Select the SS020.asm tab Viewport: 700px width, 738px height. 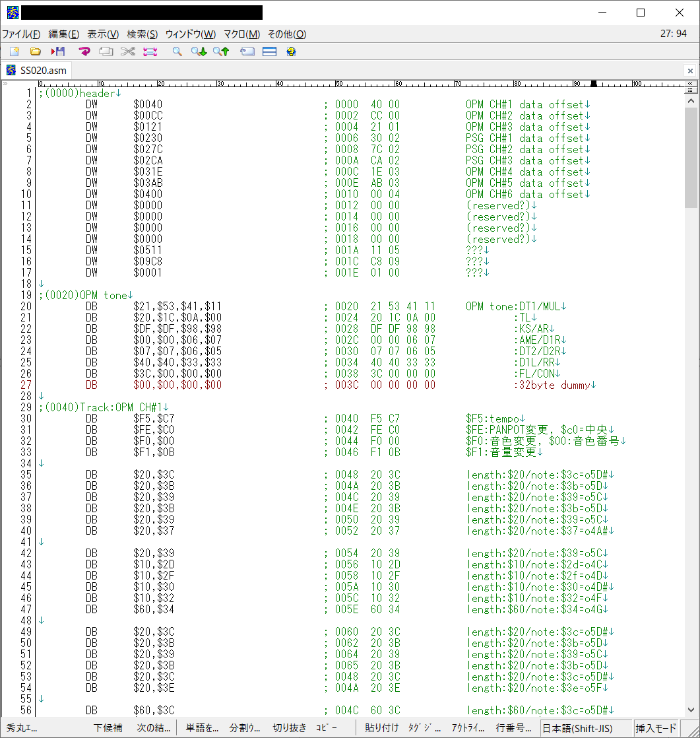pos(37,70)
